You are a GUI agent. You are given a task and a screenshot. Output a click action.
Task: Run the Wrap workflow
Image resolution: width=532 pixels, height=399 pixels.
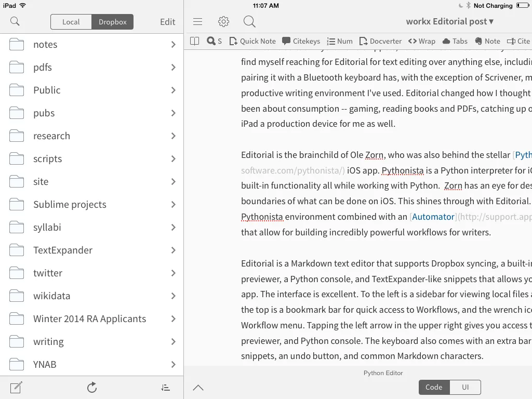coord(422,42)
